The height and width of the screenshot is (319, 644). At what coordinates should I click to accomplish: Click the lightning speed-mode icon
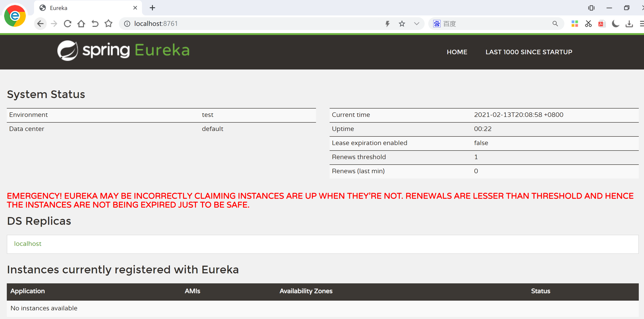tap(387, 24)
